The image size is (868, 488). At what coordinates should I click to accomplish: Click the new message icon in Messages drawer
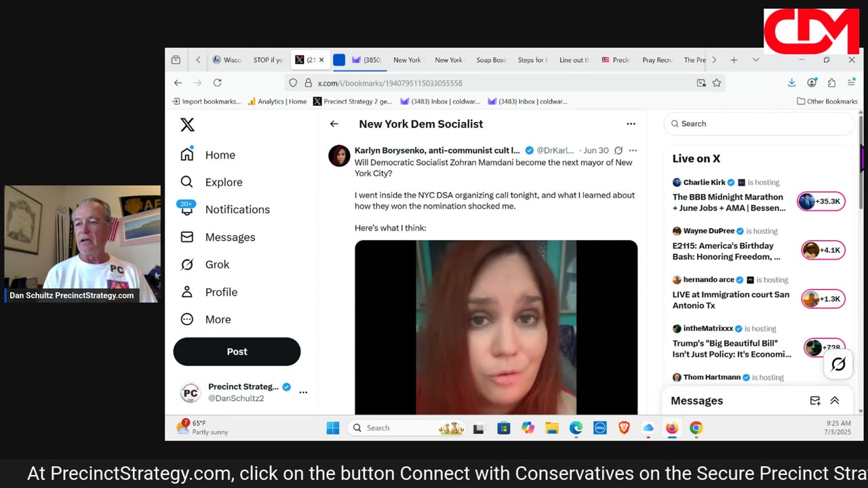coord(815,401)
